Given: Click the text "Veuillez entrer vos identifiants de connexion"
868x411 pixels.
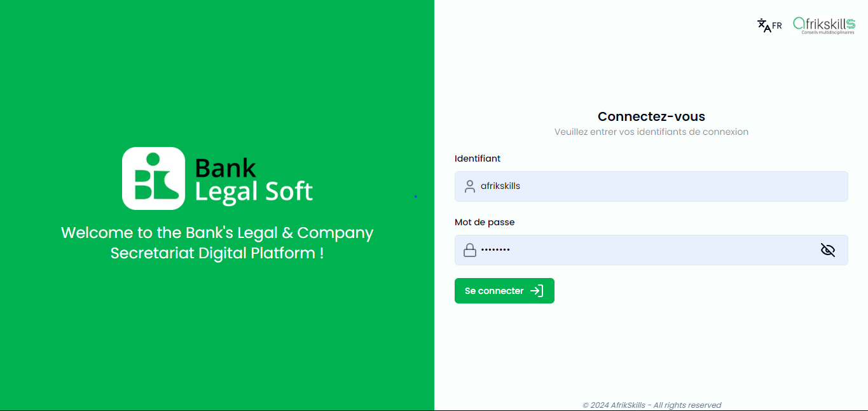Looking at the screenshot, I should (651, 132).
